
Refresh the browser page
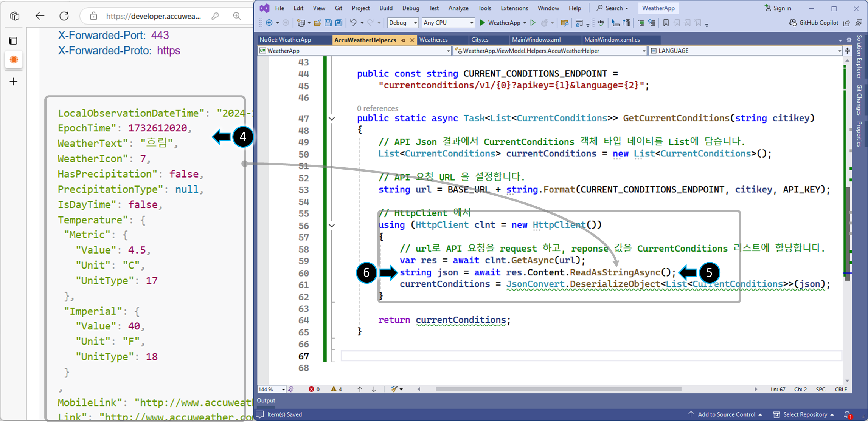click(64, 16)
